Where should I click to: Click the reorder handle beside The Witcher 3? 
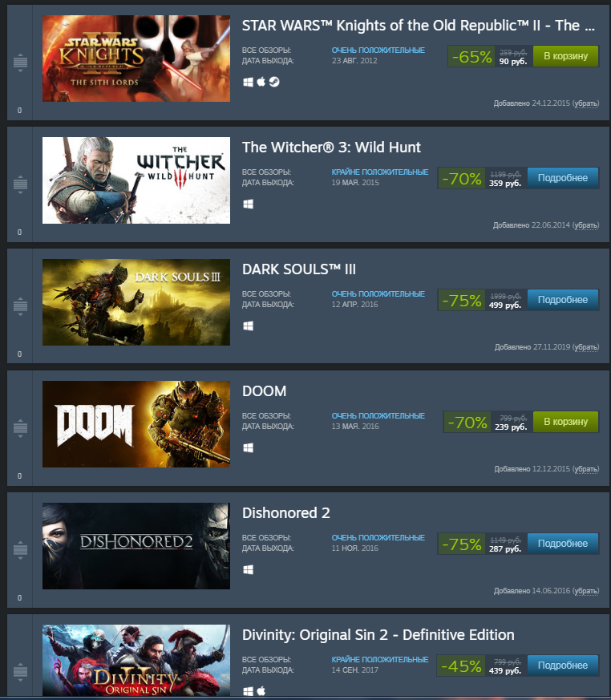pyautogui.click(x=20, y=184)
